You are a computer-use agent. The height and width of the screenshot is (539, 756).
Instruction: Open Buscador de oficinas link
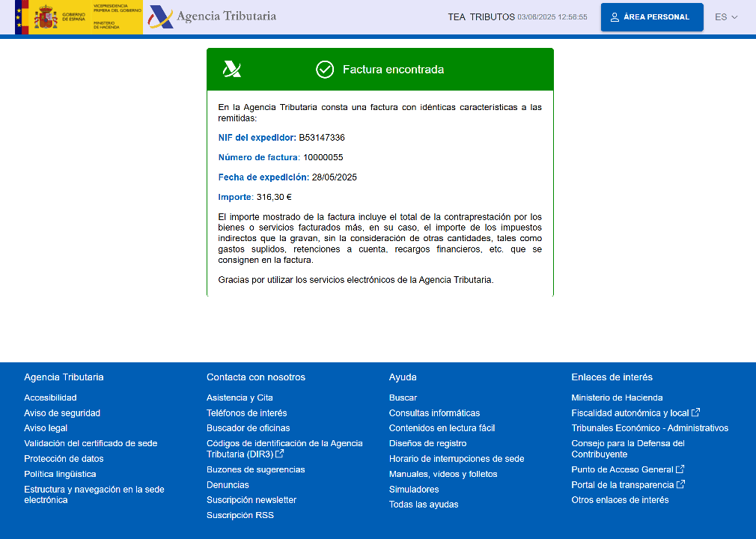click(248, 428)
